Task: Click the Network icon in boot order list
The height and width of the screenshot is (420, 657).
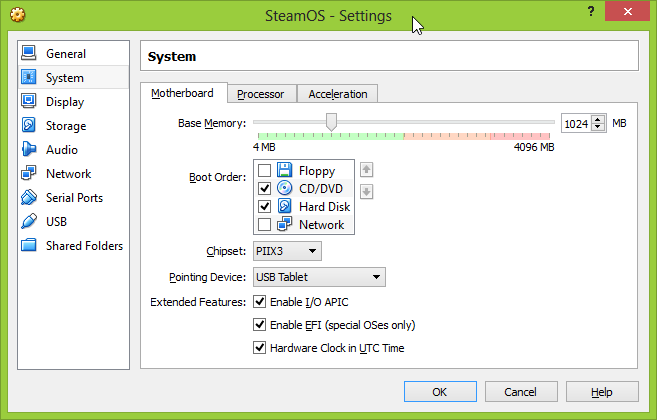Action: [285, 224]
